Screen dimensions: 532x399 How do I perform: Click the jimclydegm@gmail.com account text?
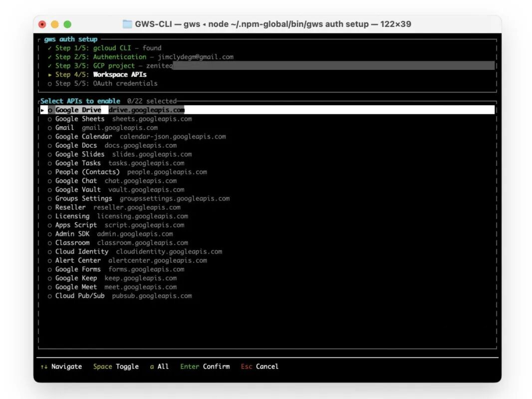pyautogui.click(x=196, y=57)
